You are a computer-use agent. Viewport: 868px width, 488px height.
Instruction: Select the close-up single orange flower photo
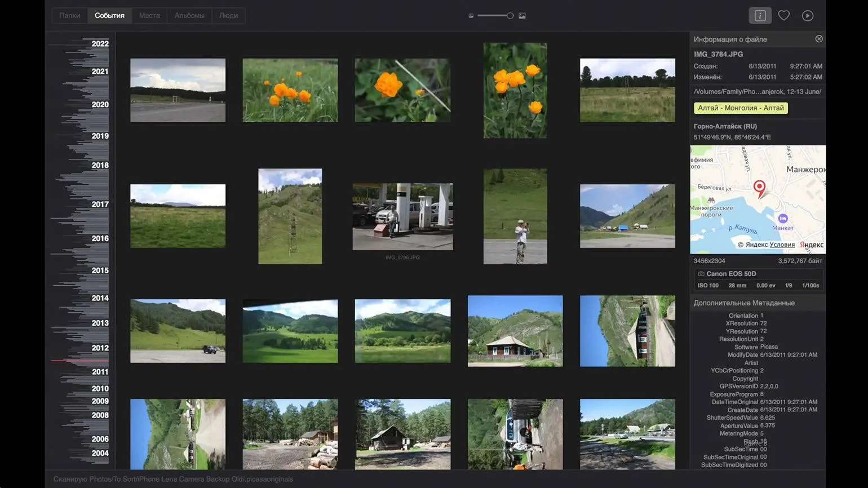pos(402,90)
